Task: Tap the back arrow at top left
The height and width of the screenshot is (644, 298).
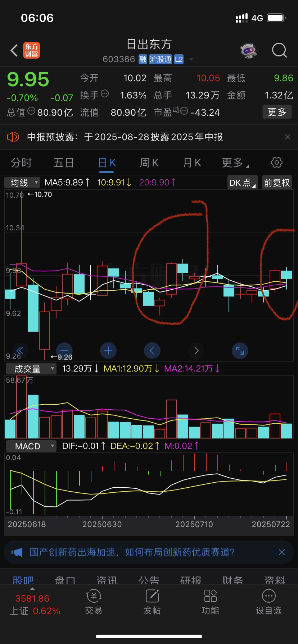Action: [14, 51]
